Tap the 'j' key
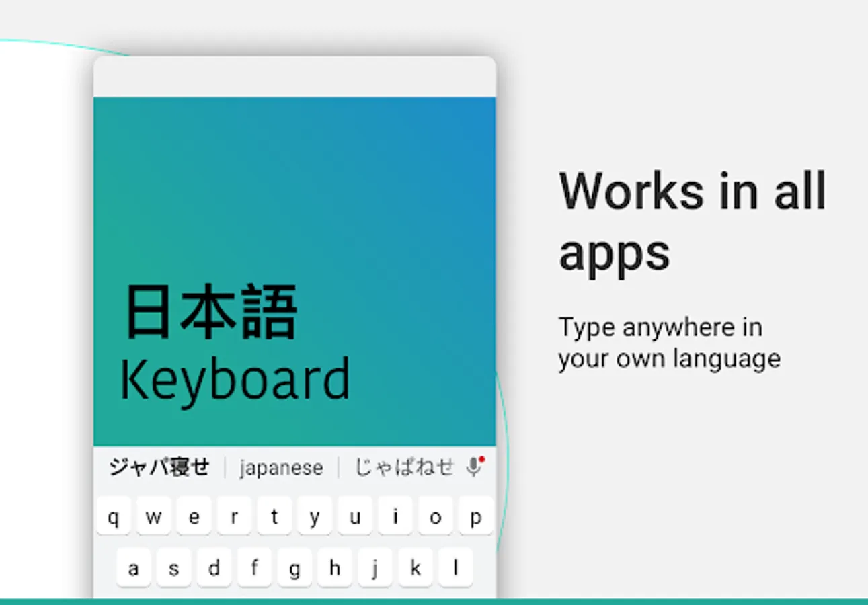Image resolution: width=868 pixels, height=605 pixels. (x=375, y=567)
